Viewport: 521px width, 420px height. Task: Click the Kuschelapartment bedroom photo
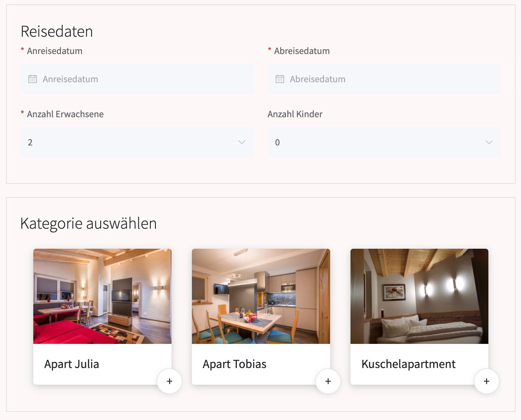point(419,296)
